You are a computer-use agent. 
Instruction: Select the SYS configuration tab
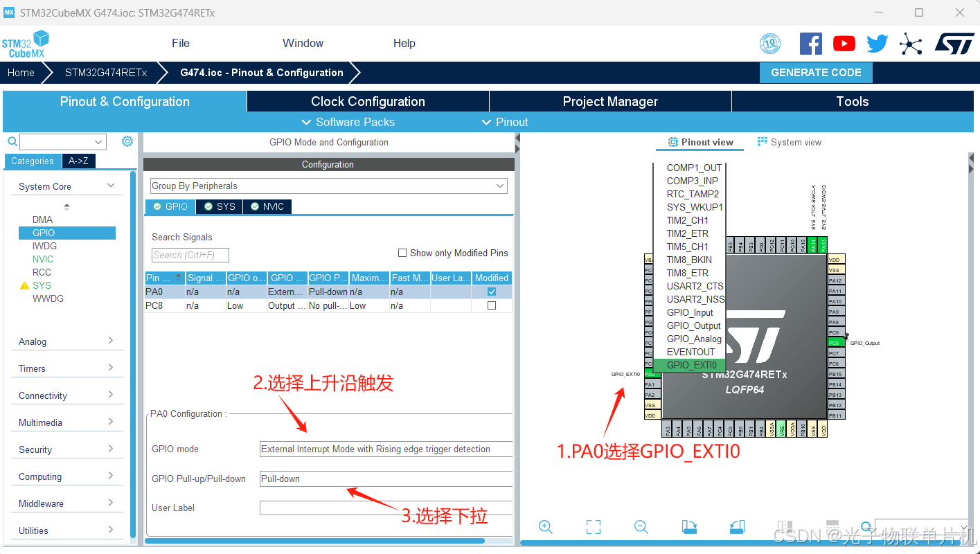(220, 206)
